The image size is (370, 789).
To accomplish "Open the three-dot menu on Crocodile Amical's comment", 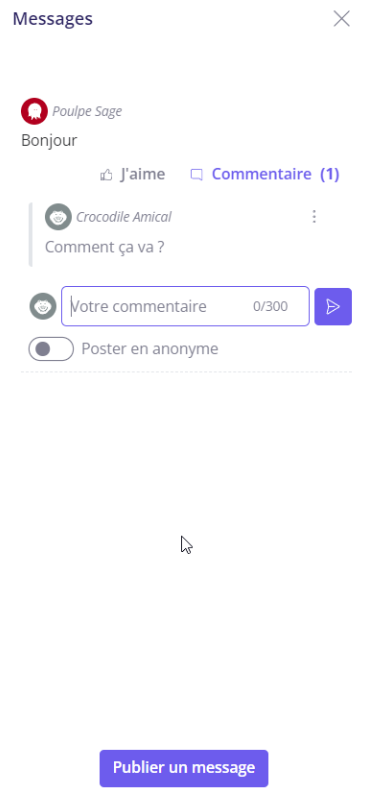I will coord(314,217).
